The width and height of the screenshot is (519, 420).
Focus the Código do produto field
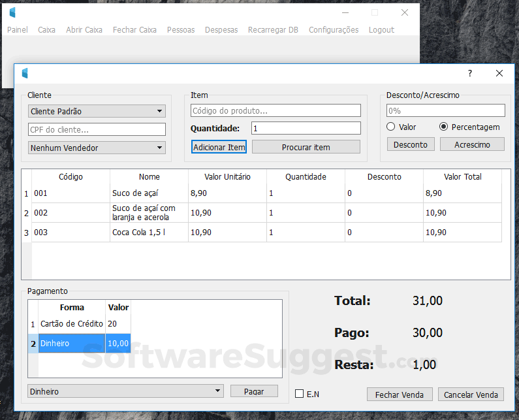click(x=275, y=110)
